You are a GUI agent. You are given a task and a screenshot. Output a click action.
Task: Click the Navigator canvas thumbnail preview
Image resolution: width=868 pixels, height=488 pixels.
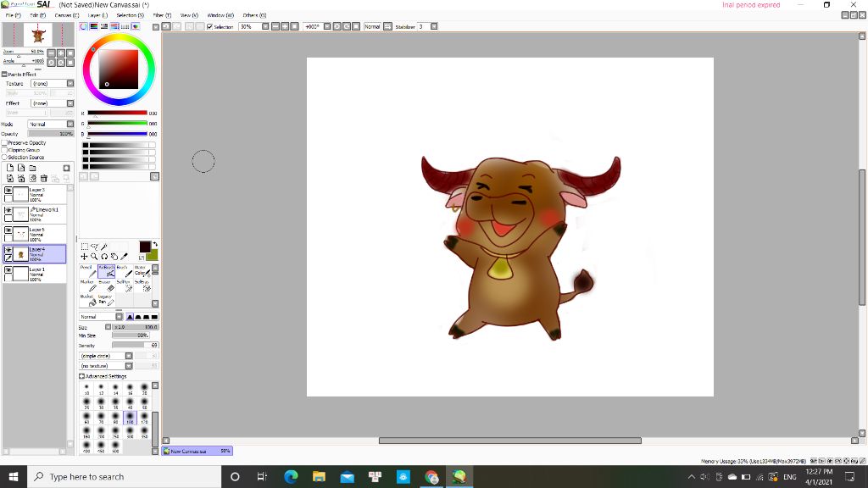click(x=38, y=35)
